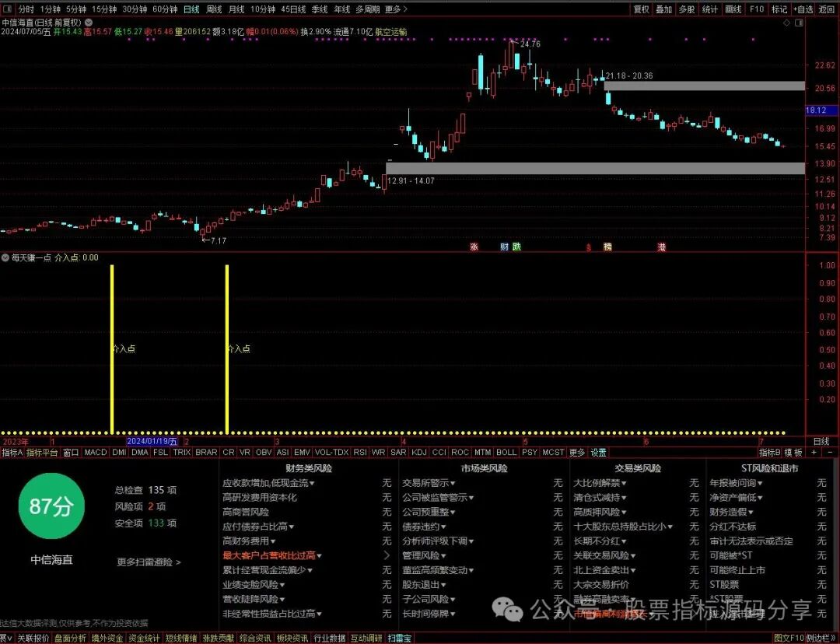Click the 画线 drawing toolbar button

(x=733, y=9)
